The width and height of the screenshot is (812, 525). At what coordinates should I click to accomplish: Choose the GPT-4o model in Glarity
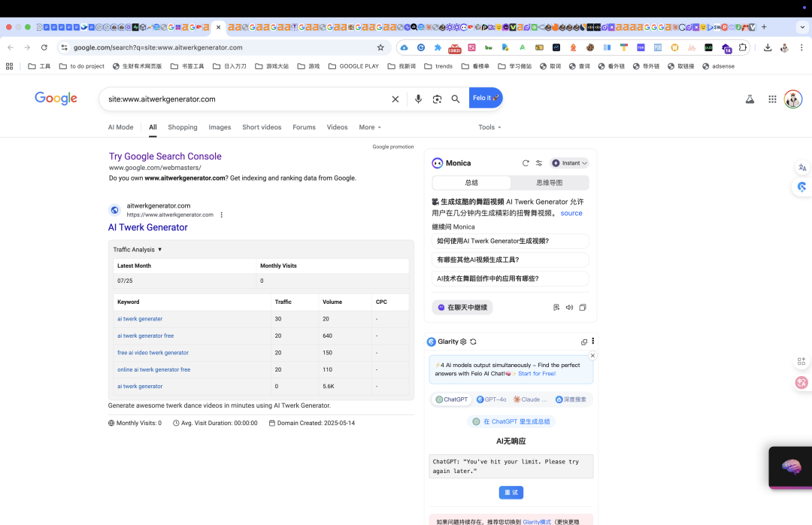(x=491, y=399)
